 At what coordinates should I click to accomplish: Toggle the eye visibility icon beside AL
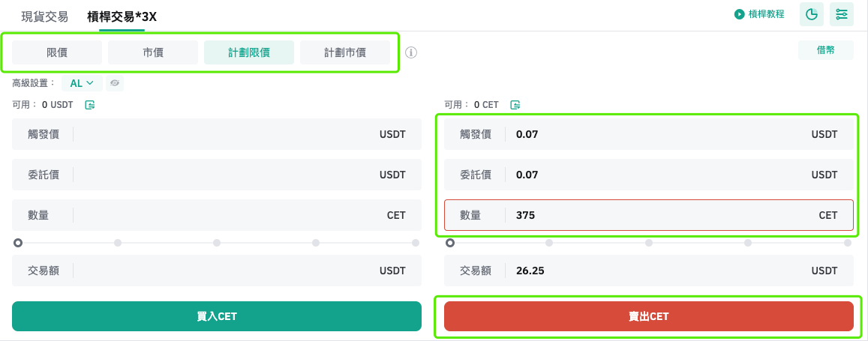(x=114, y=83)
